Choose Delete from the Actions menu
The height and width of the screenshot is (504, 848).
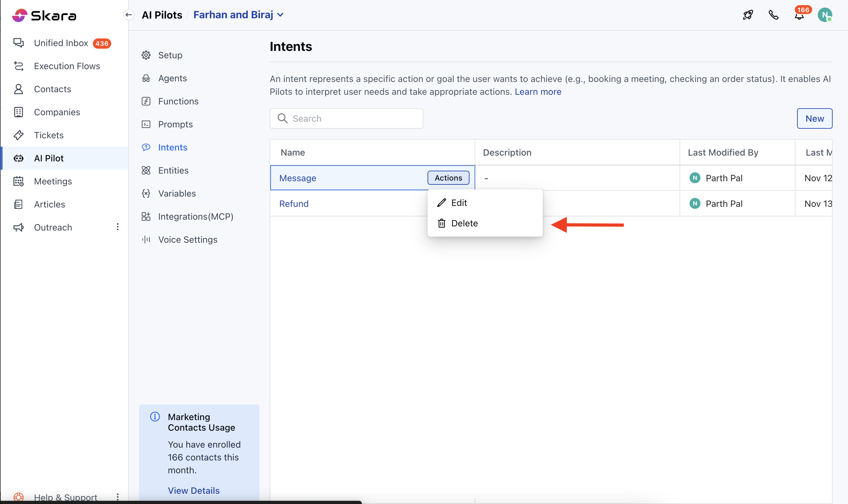click(x=464, y=224)
